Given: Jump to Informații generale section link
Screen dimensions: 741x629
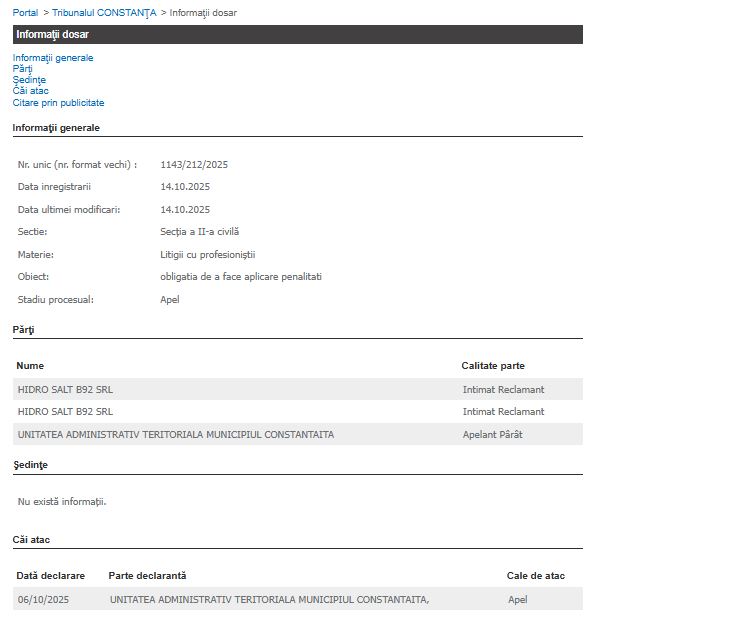Looking at the screenshot, I should pyautogui.click(x=53, y=58).
